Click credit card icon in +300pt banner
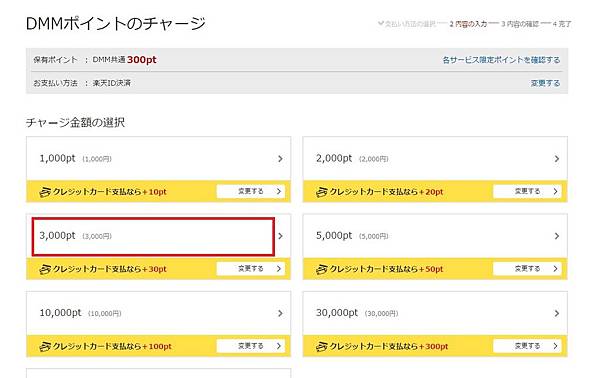This screenshot has width=600, height=378. pyautogui.click(x=322, y=346)
